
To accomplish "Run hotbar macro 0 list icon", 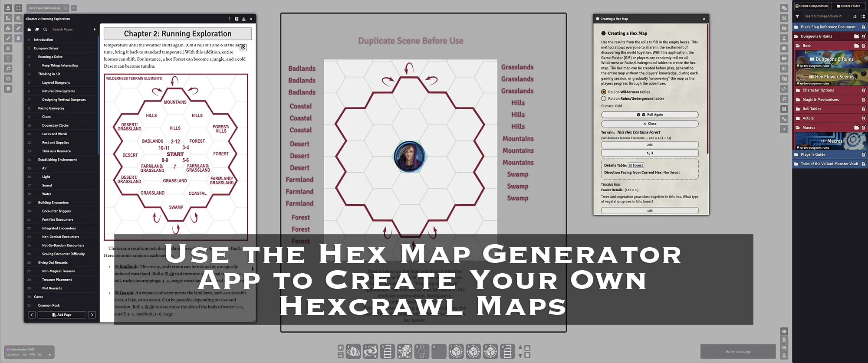I will click(507, 351).
